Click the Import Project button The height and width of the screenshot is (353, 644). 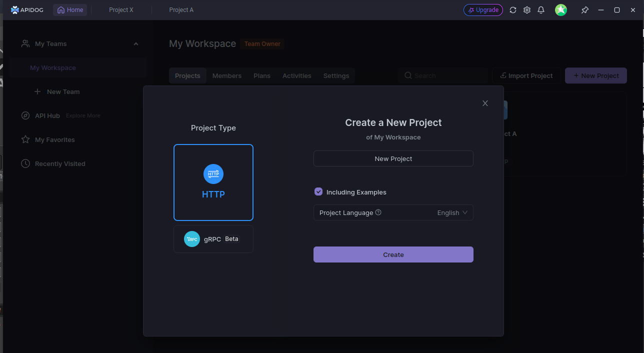point(526,76)
